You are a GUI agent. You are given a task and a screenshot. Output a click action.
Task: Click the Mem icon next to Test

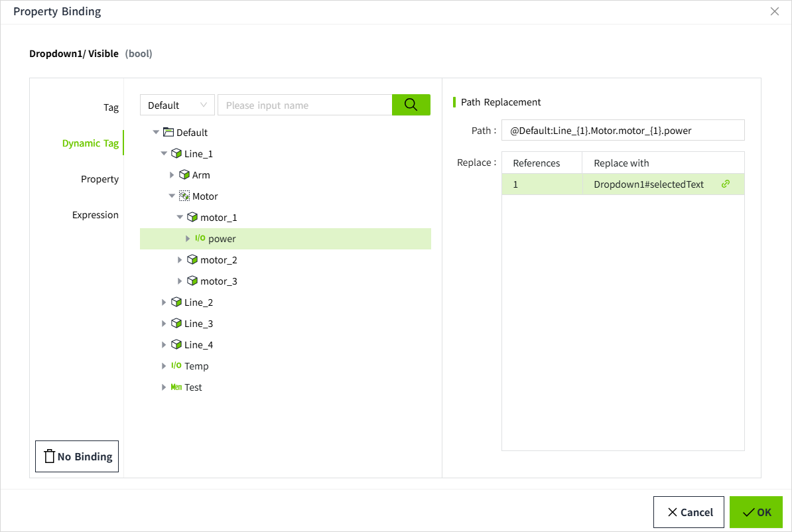(176, 387)
